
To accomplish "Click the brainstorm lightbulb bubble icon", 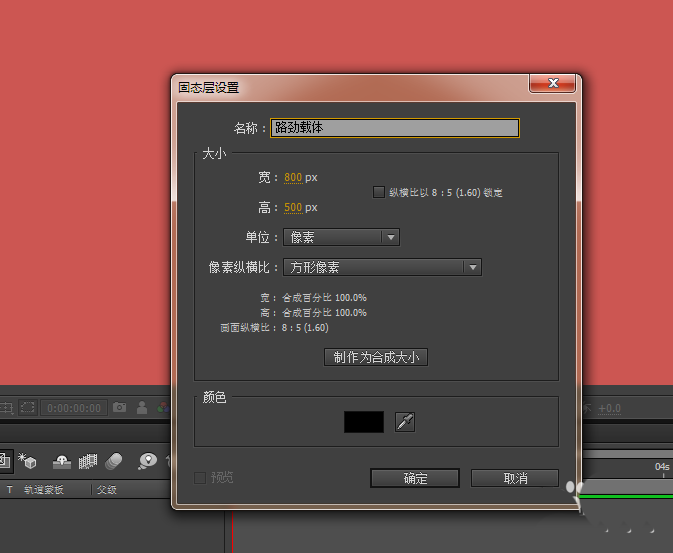I will click(x=148, y=461).
